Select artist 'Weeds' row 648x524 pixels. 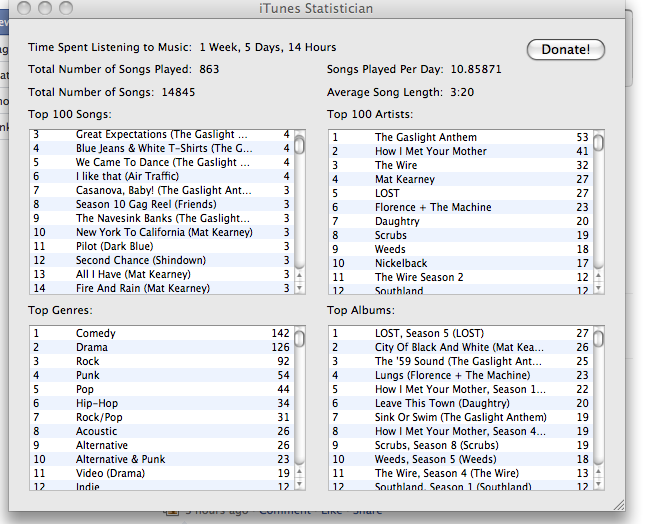click(461, 249)
